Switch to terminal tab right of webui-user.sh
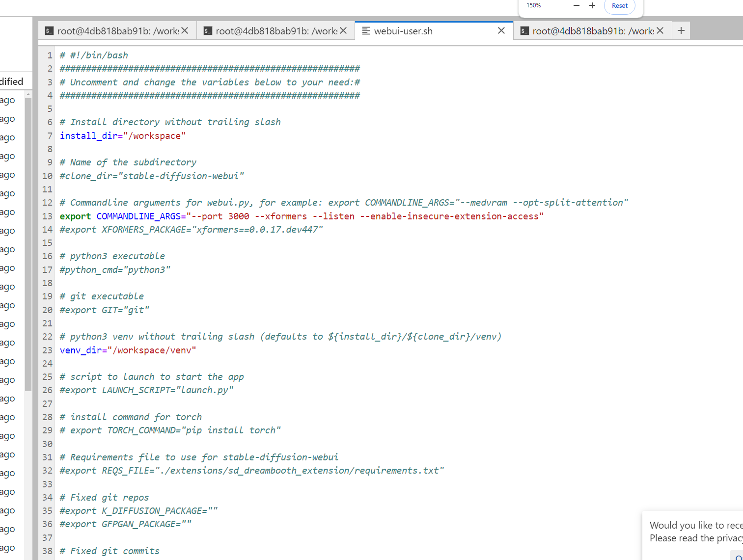This screenshot has width=743, height=560. click(x=592, y=31)
